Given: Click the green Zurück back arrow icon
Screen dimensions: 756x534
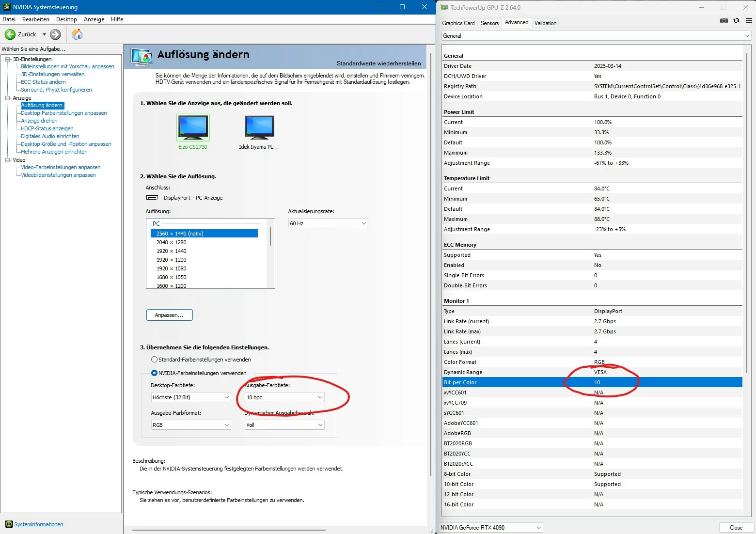Looking at the screenshot, I should coord(10,34).
